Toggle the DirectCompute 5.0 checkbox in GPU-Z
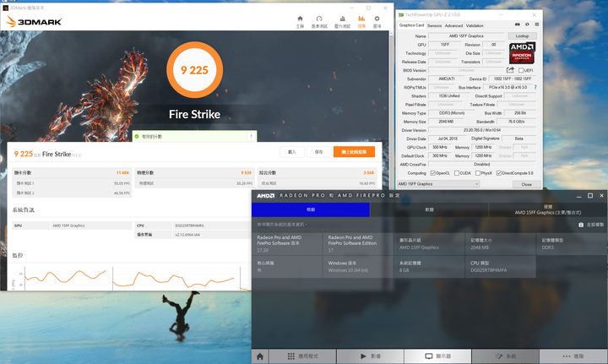The height and width of the screenshot is (364, 608). point(499,173)
